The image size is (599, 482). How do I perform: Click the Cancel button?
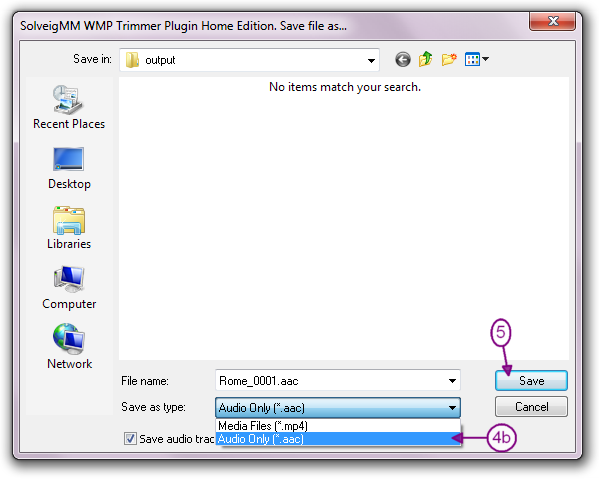(531, 407)
